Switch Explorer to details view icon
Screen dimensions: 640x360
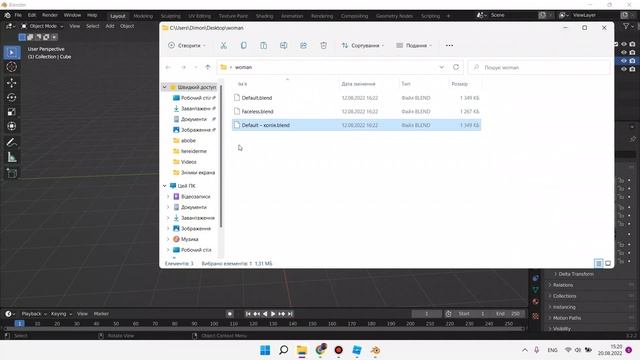pyautogui.click(x=599, y=263)
